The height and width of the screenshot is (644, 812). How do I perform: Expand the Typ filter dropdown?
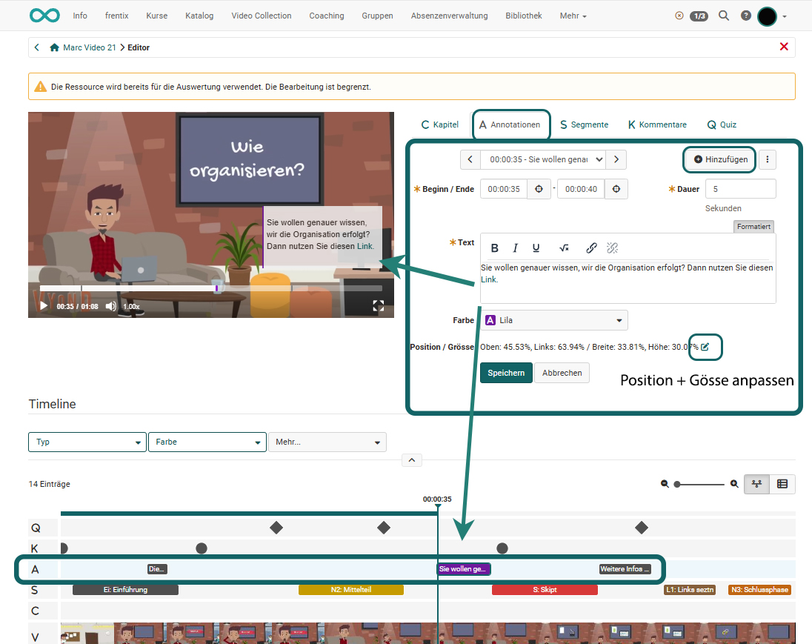[x=87, y=442]
